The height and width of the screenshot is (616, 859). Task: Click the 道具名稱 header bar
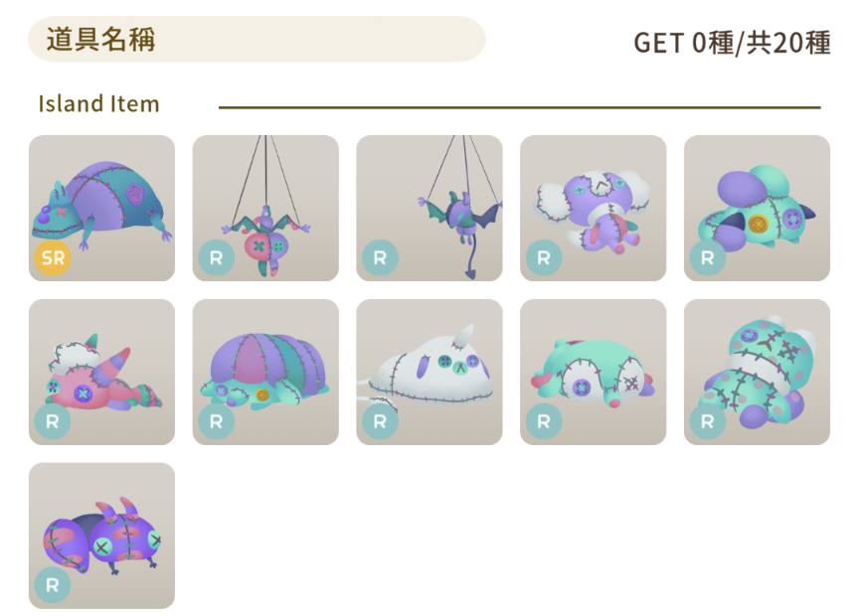257,39
